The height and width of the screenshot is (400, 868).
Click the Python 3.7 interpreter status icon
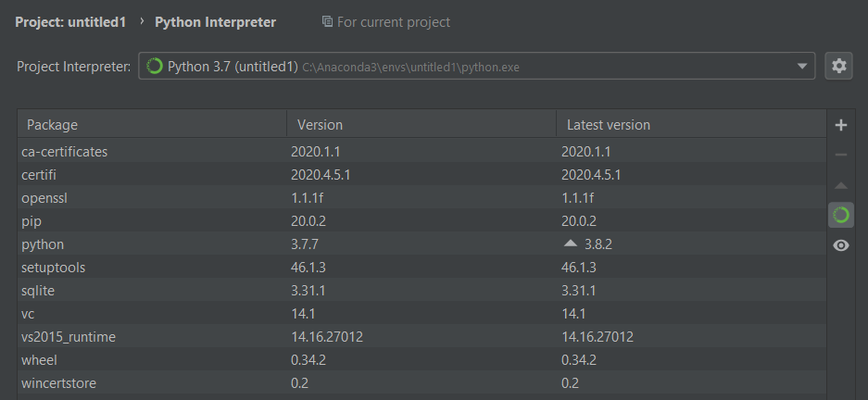[155, 66]
